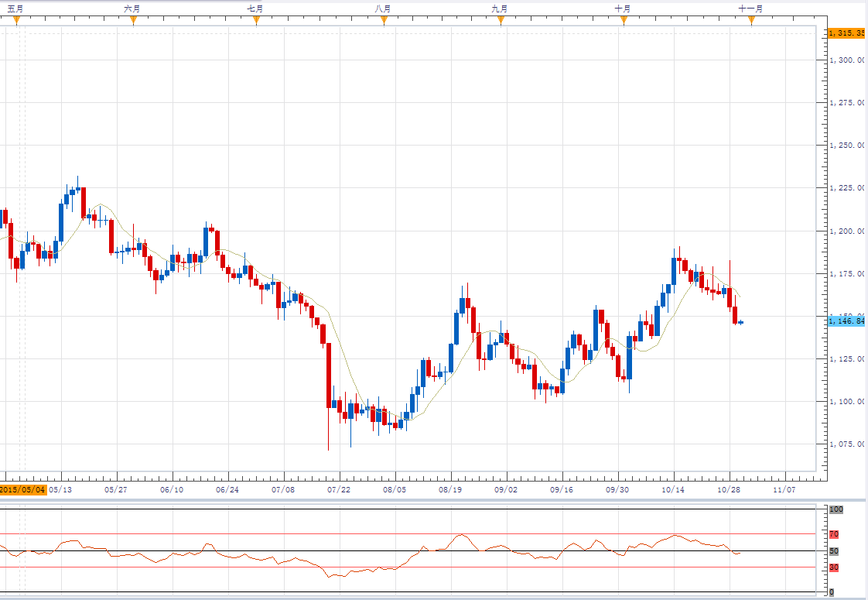Screen dimensions: 868x600
Task: Click the orange marker under 十月
Action: tap(624, 20)
